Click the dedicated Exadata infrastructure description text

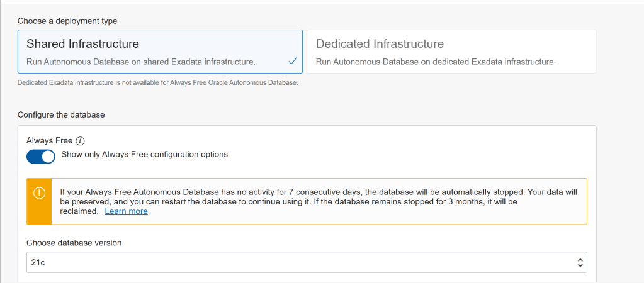(436, 62)
